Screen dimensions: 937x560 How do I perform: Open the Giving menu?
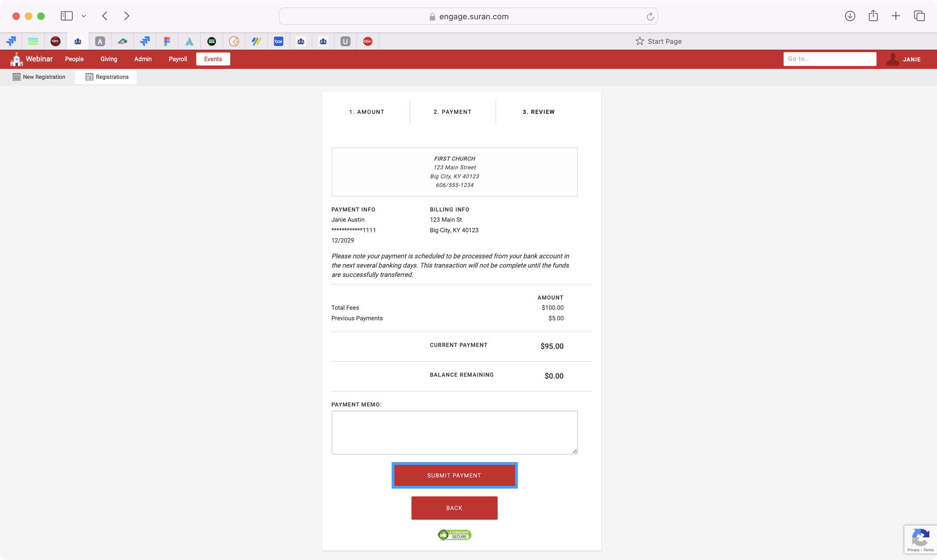109,59
